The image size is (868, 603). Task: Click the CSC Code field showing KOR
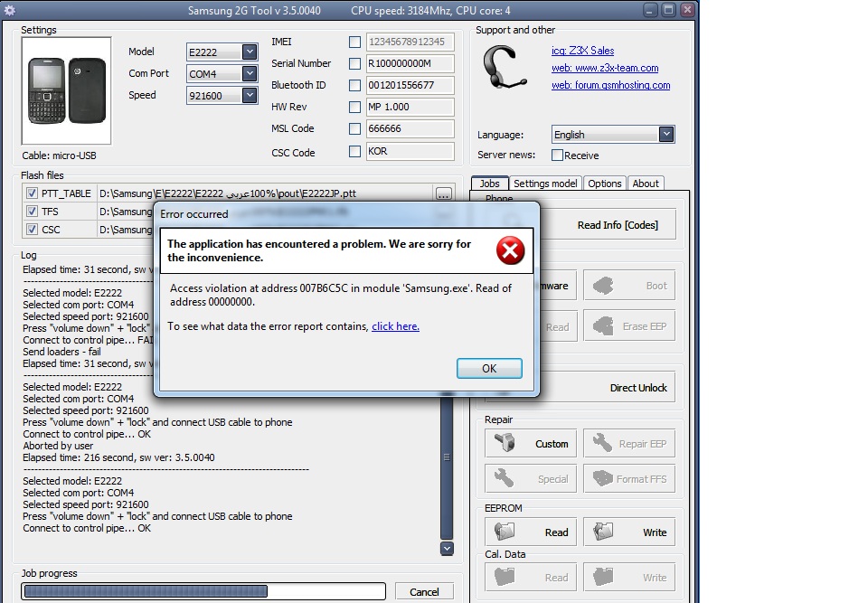coord(410,151)
